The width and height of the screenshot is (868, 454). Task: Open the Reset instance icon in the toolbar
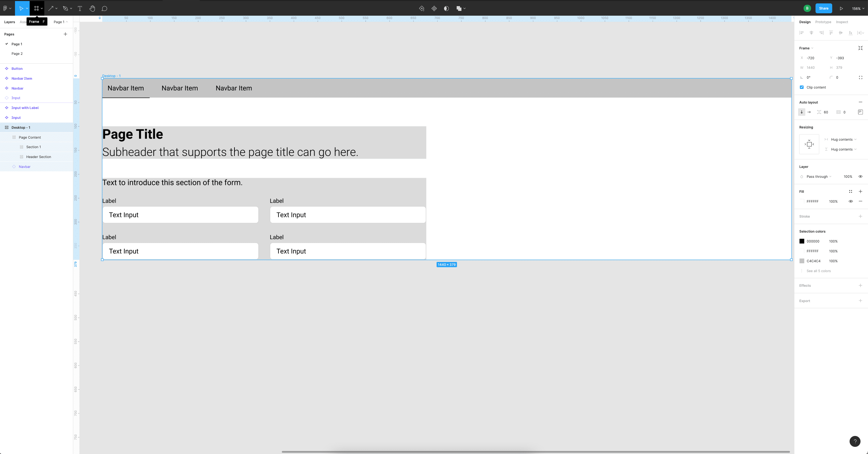click(422, 8)
